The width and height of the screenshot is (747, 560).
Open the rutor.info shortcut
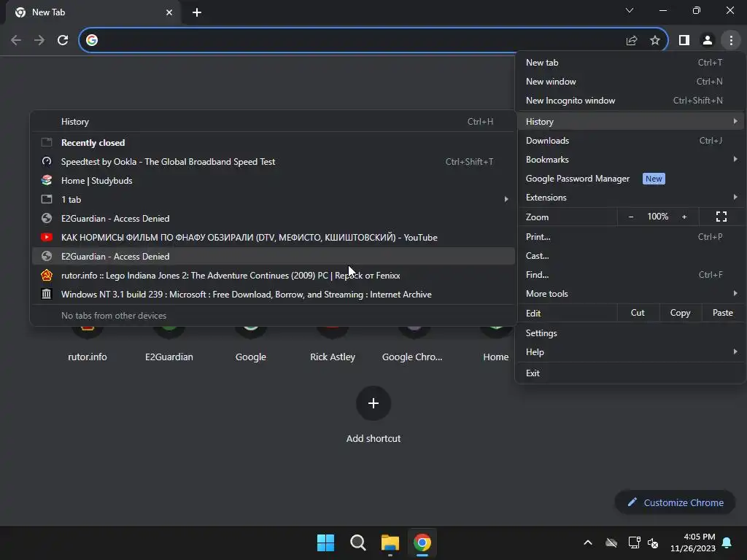click(88, 357)
